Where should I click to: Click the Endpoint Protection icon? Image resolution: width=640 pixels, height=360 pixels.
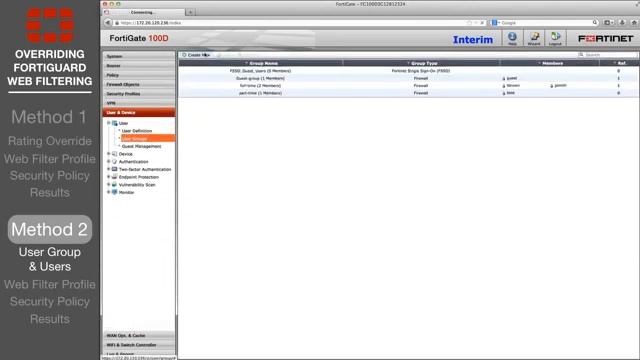tap(115, 177)
